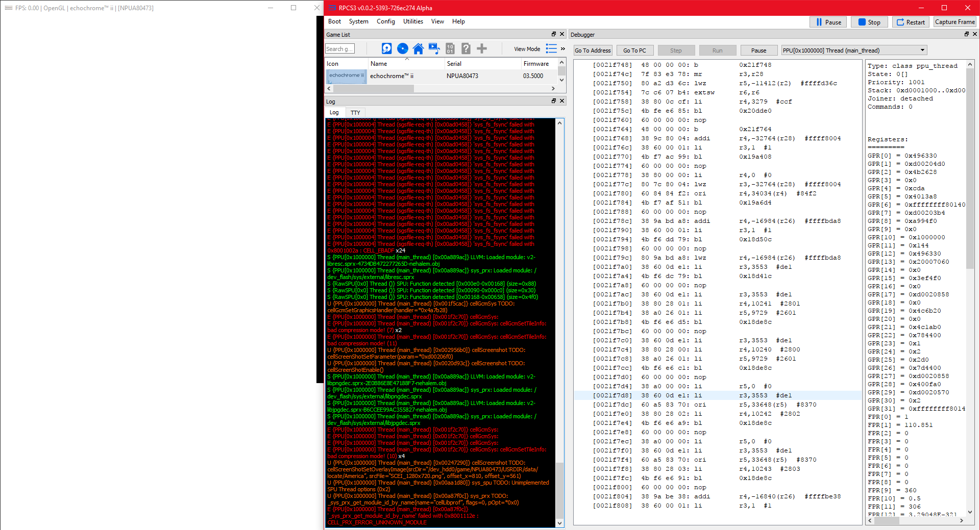Image resolution: width=980 pixels, height=530 pixels.
Task: Float the Debugger panel
Action: (x=966, y=34)
